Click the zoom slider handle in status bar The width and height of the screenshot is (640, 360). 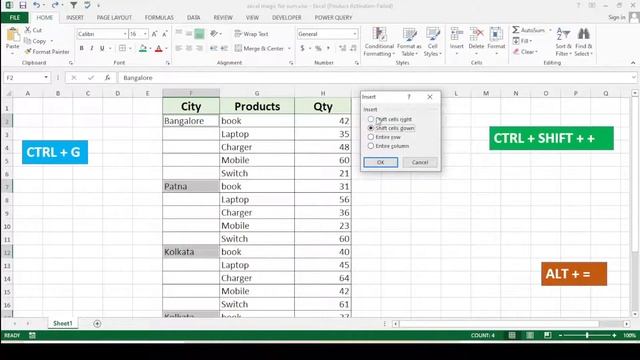[587, 336]
